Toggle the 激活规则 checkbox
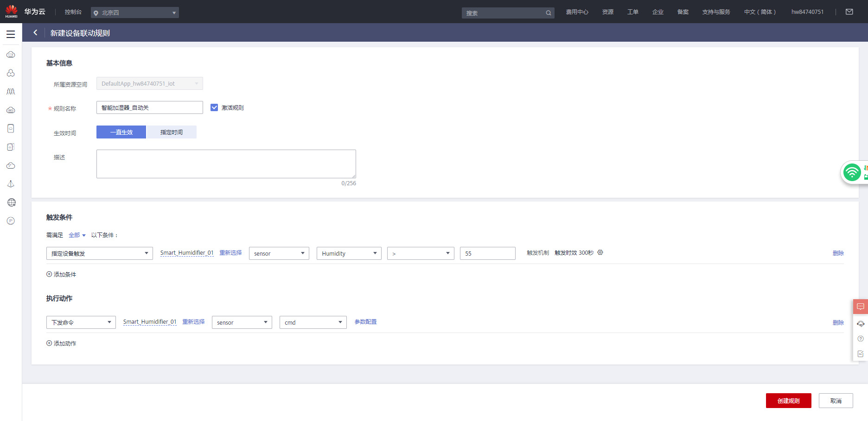 (x=214, y=107)
